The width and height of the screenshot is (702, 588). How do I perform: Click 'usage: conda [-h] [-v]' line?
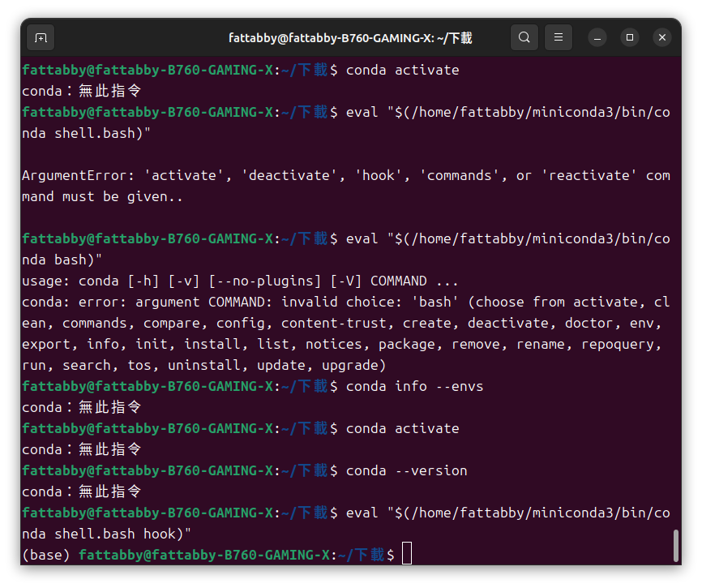tap(240, 281)
